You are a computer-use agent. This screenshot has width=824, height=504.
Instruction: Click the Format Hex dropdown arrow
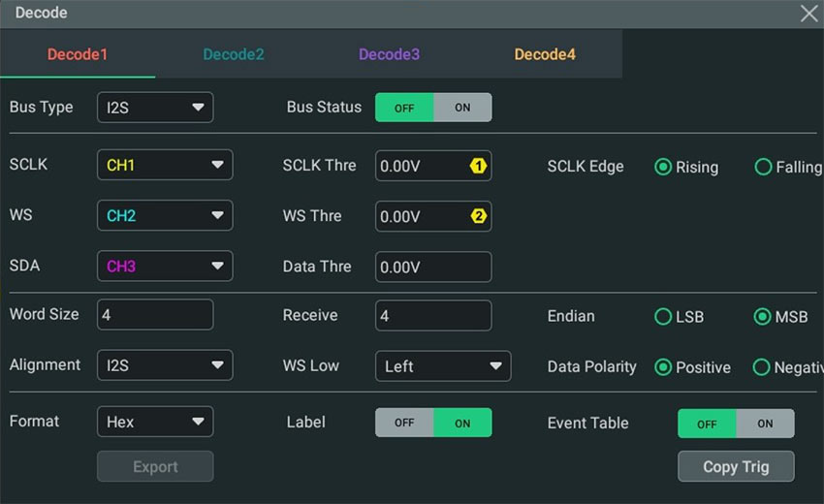tap(198, 422)
